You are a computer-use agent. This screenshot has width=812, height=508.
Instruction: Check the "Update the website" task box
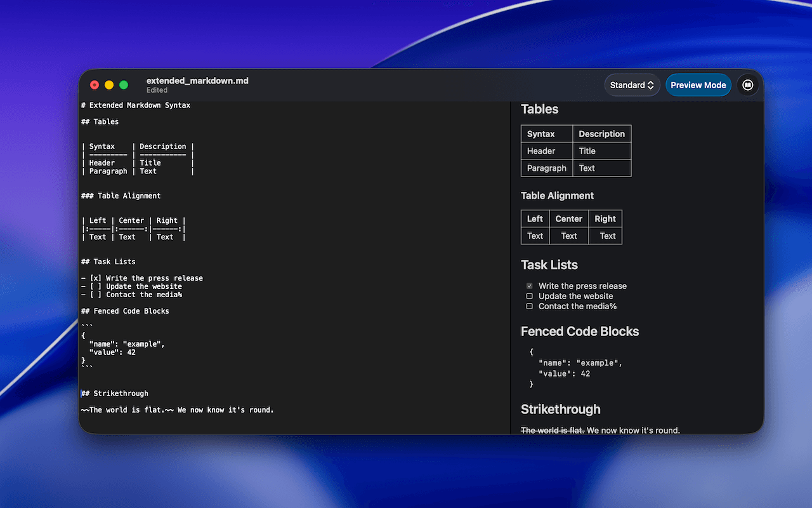(x=529, y=296)
